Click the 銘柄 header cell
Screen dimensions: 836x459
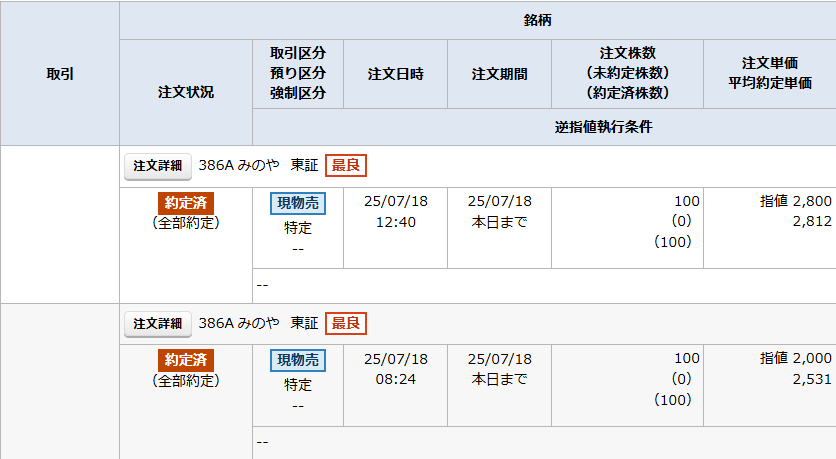(537, 20)
